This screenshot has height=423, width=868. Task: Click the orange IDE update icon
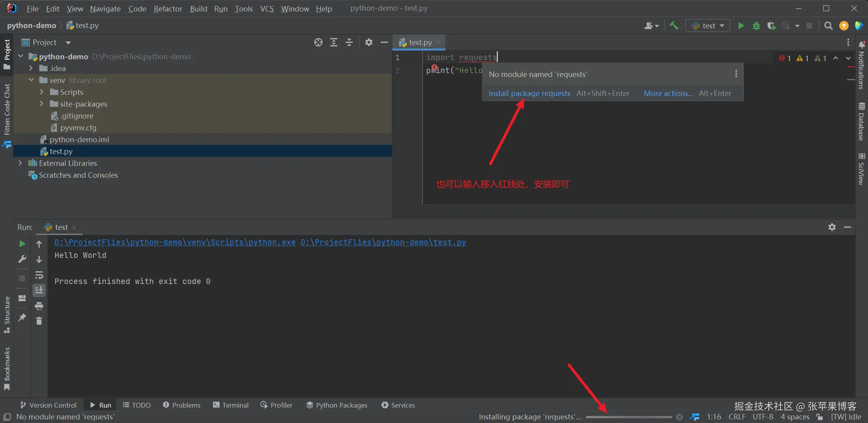pos(844,26)
